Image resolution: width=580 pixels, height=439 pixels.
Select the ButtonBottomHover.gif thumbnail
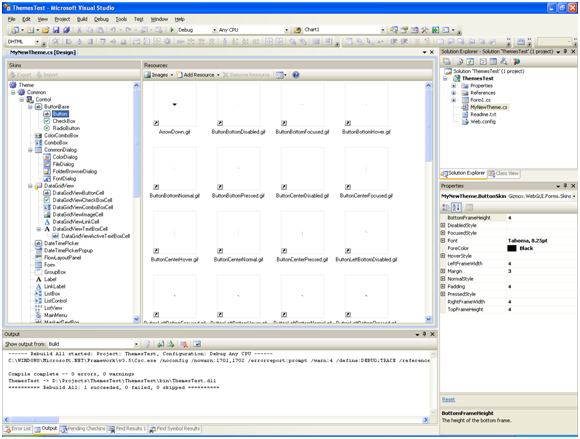tap(366, 105)
